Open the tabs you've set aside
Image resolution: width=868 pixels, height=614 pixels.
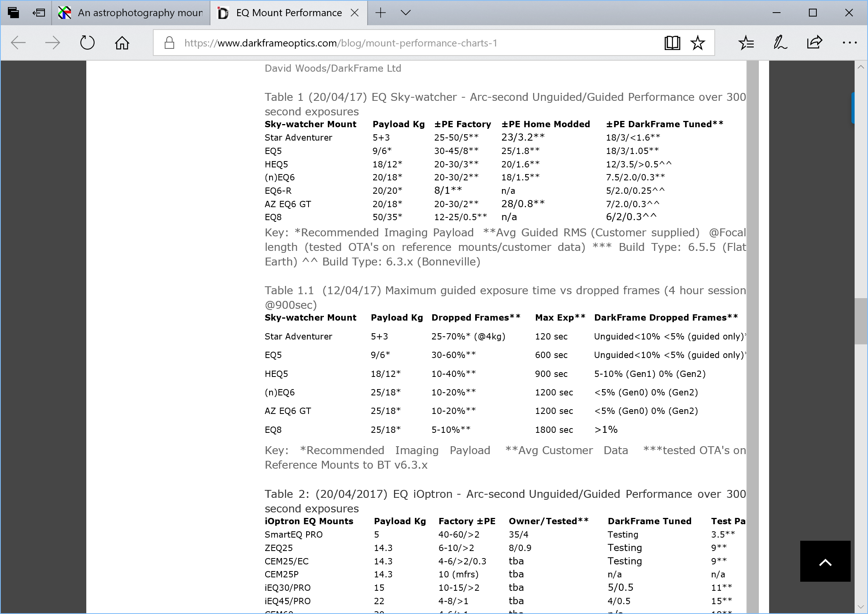click(x=13, y=13)
